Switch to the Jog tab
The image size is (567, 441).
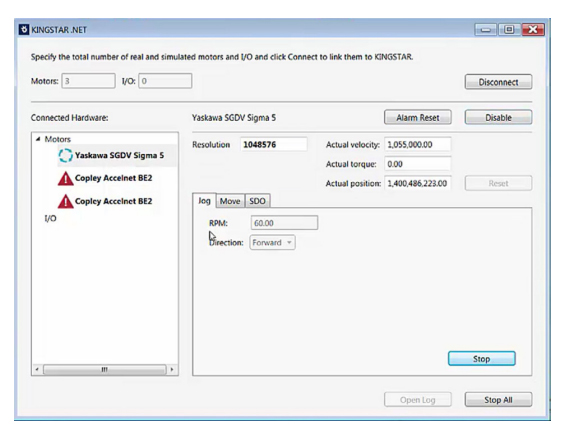point(204,200)
